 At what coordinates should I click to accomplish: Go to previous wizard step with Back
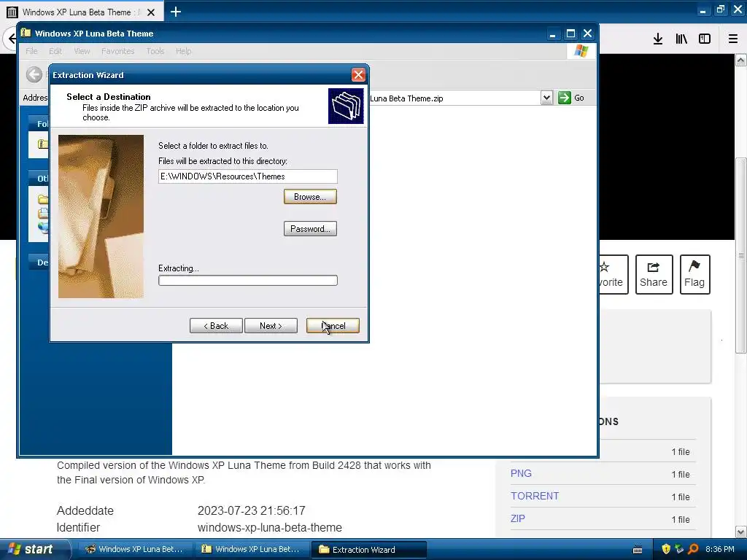click(216, 326)
